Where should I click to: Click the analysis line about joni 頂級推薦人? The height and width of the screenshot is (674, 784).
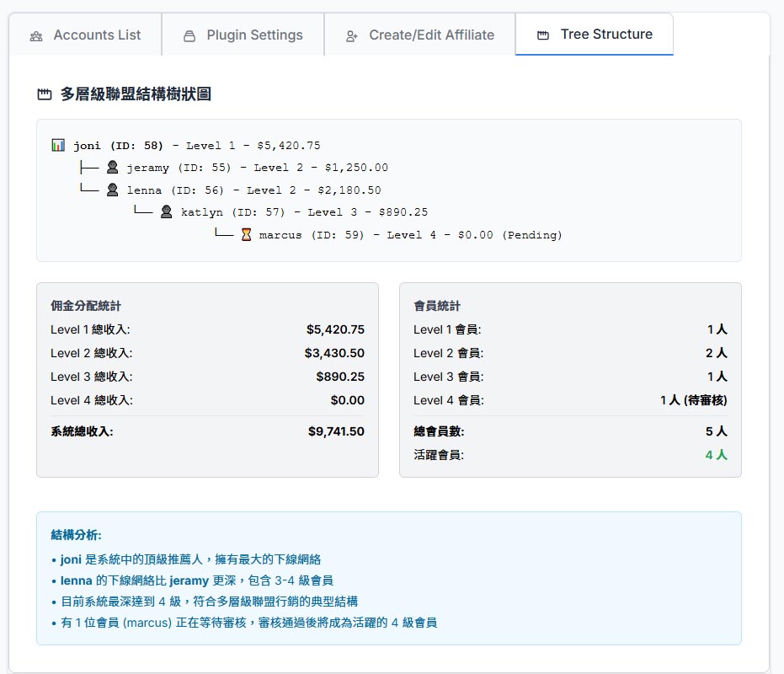[186, 559]
